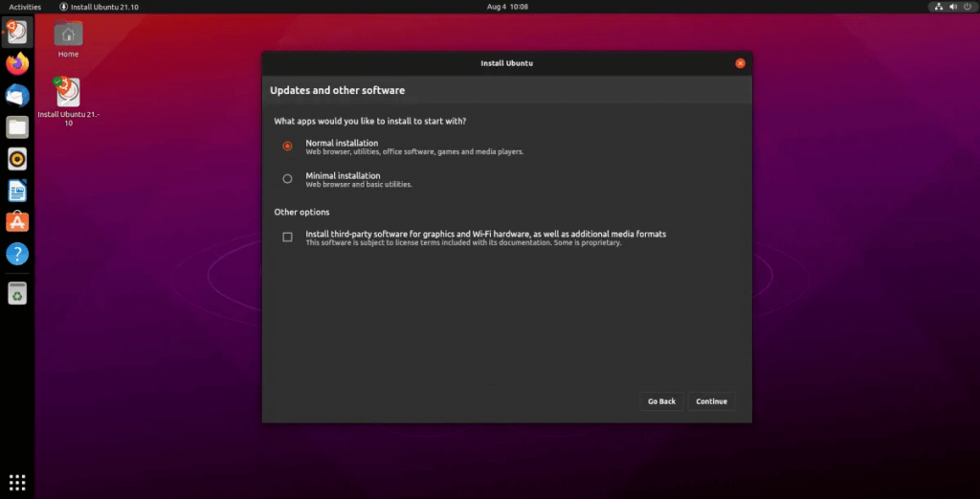The image size is (980, 499).
Task: Click the 'Other options' heading
Action: (301, 212)
